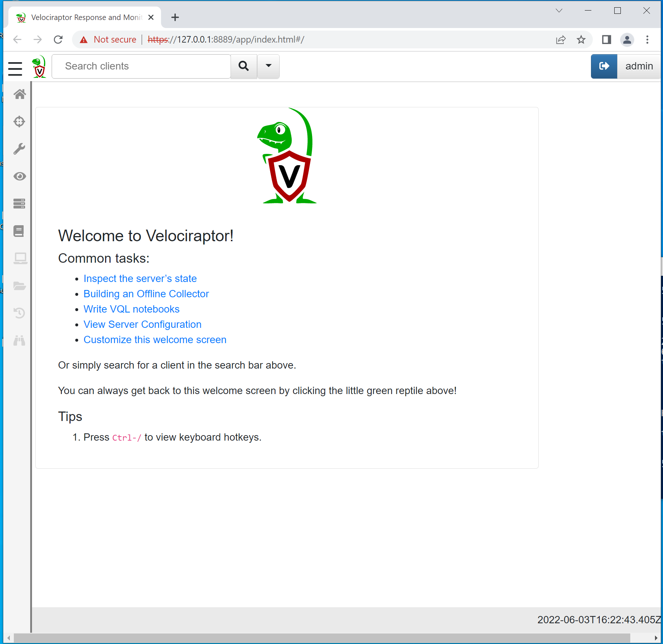This screenshot has height=644, width=663.
Task: Open View Server Configuration link
Action: point(143,324)
